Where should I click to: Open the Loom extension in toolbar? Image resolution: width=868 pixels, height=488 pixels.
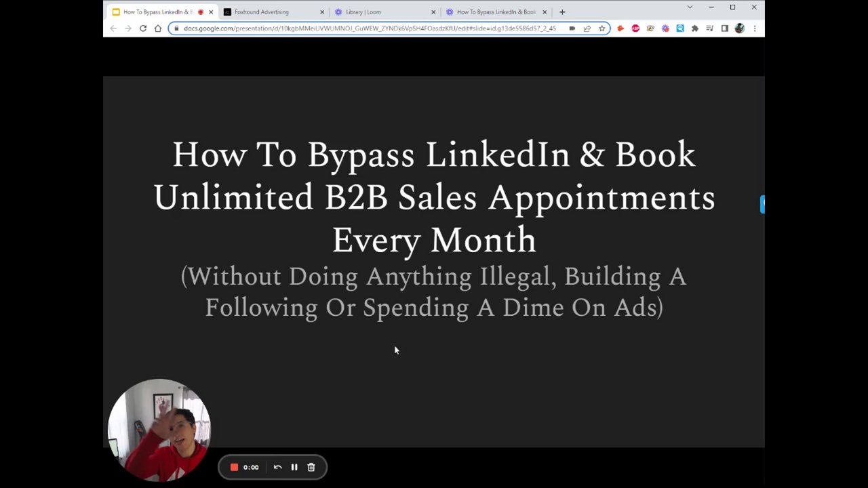[665, 28]
